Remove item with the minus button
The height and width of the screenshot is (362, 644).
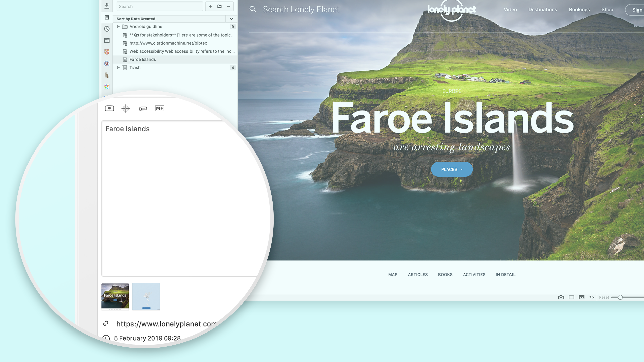coord(229,6)
